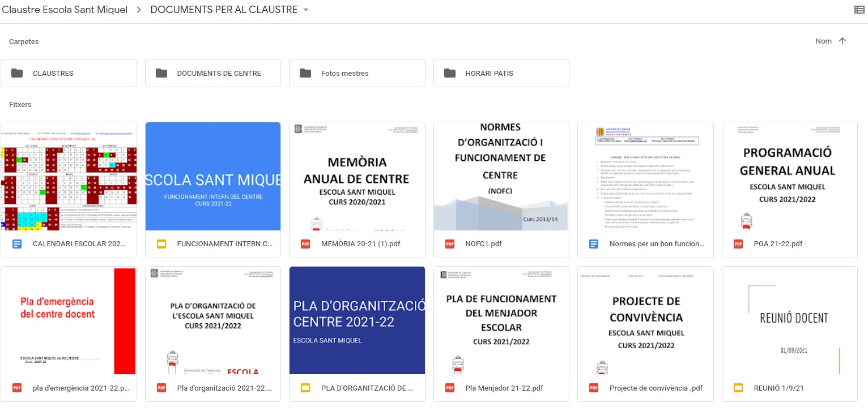Go to Claustre Escola Sant Miquel breadcrumb
Viewport: 868px width, 411px height.
[x=65, y=10]
